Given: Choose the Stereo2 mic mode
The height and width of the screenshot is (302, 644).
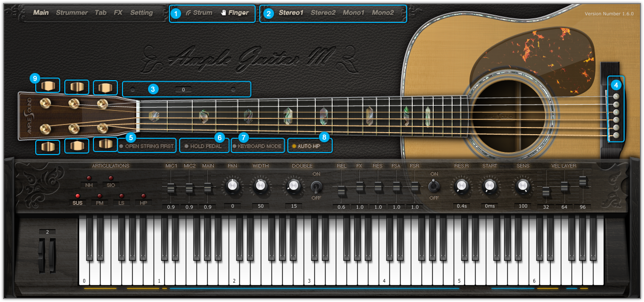Looking at the screenshot, I should [x=323, y=13].
